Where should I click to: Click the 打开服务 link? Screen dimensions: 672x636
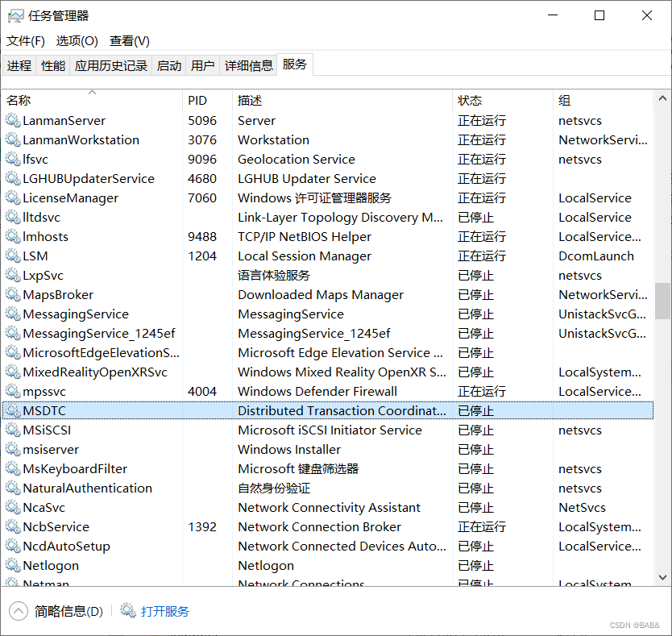(x=164, y=610)
